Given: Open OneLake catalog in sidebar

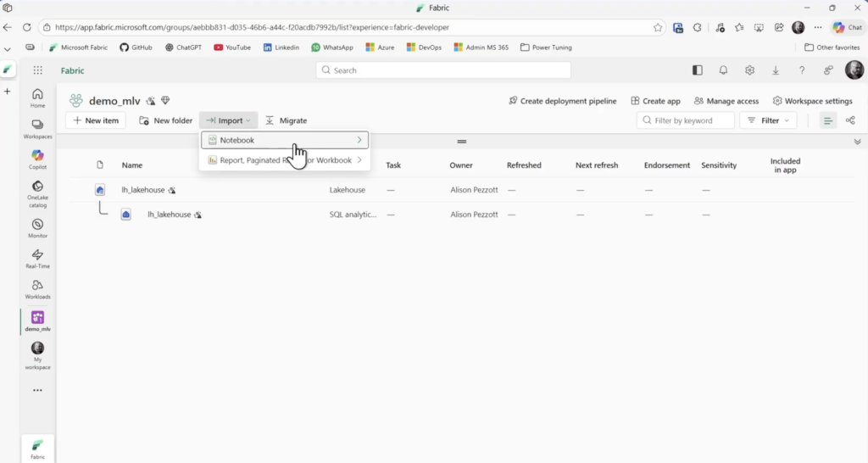Looking at the screenshot, I should click(37, 190).
